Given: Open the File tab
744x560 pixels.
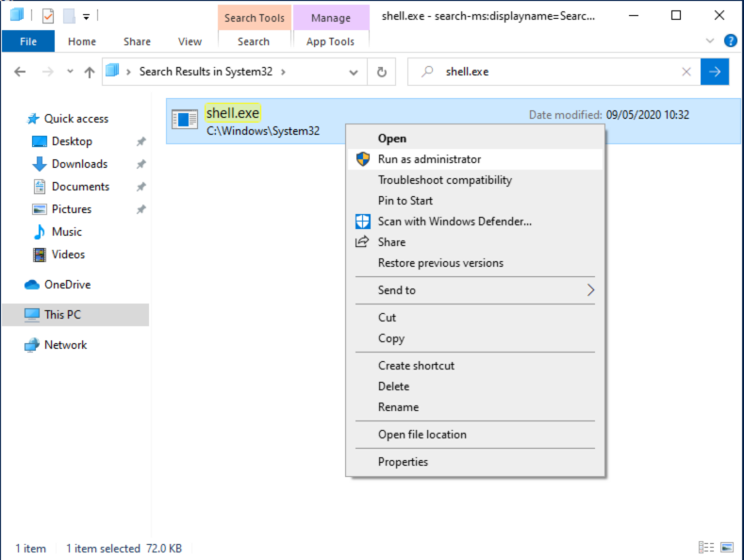Looking at the screenshot, I should 28,41.
